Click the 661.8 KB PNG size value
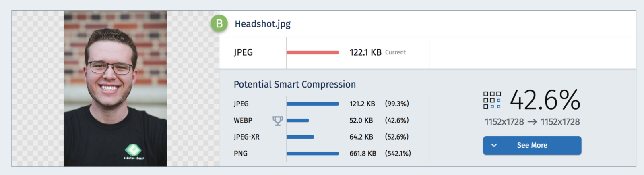644x175 pixels. [363, 154]
